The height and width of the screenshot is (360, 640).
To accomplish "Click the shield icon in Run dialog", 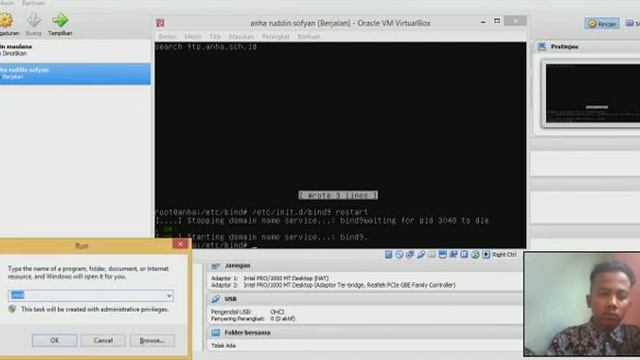I will [12, 309].
